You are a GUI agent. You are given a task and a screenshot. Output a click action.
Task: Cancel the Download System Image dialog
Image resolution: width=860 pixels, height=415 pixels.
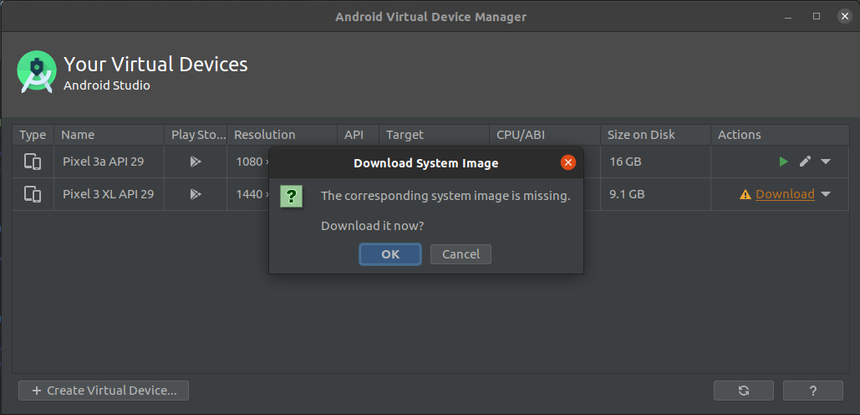click(461, 254)
